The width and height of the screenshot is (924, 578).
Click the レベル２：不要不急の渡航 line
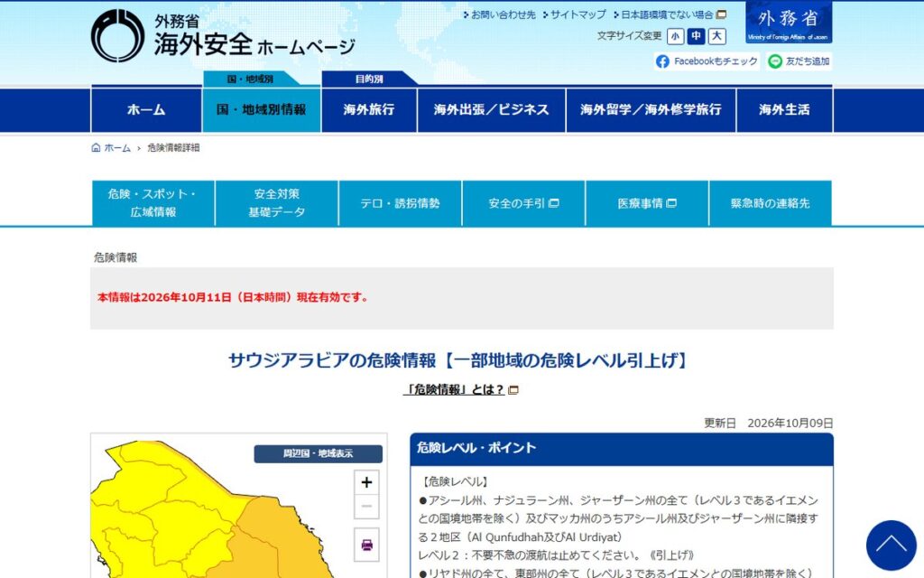tap(556, 555)
